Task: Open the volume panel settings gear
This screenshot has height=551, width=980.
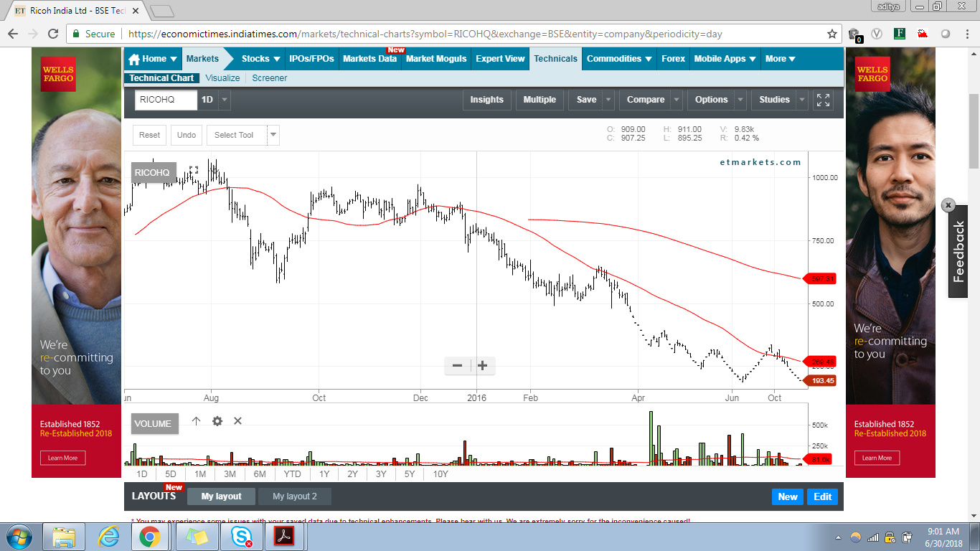Action: tap(217, 421)
